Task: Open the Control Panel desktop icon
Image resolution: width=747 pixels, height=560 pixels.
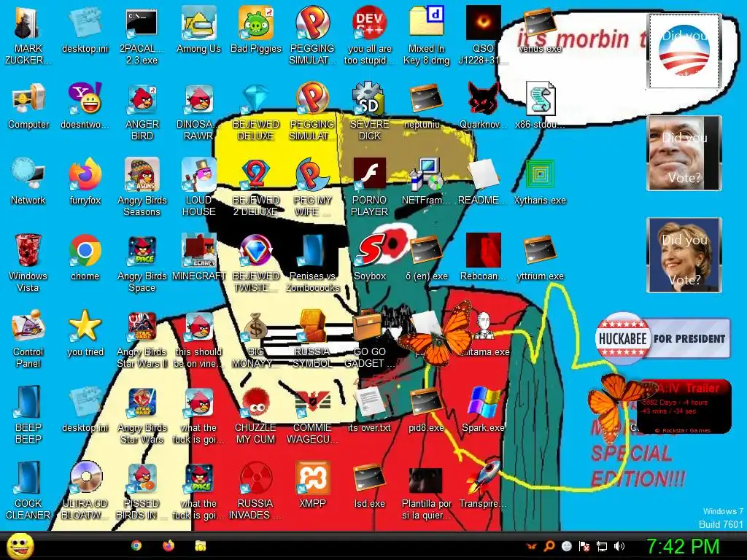Action: (x=28, y=338)
